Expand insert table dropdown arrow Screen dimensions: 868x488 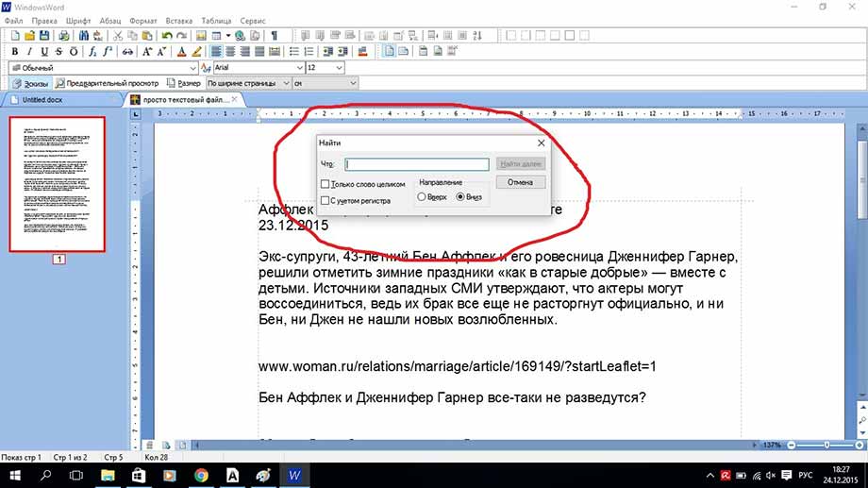227,36
